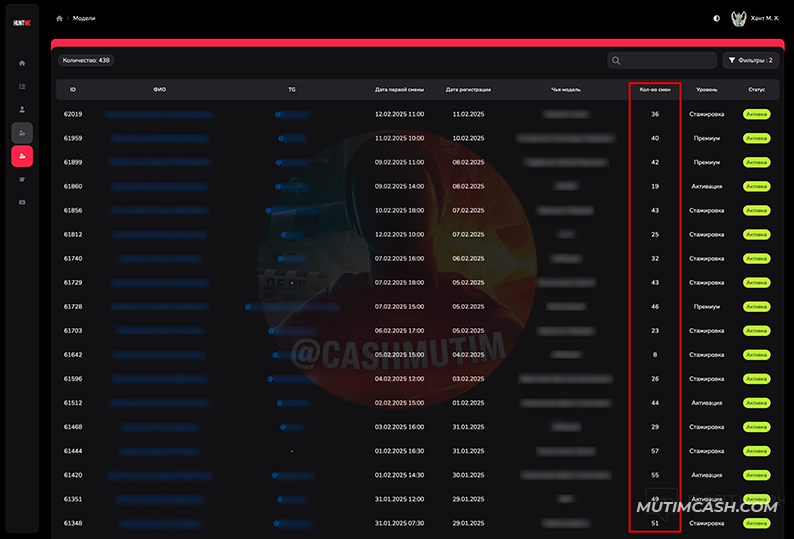
Task: Open the video icon at sidebar bottom
Action: (x=22, y=202)
